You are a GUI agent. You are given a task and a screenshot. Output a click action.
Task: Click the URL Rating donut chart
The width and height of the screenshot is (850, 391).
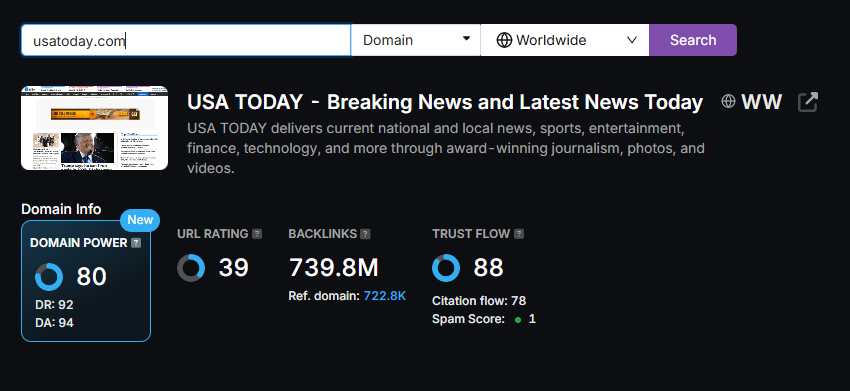pos(191,268)
